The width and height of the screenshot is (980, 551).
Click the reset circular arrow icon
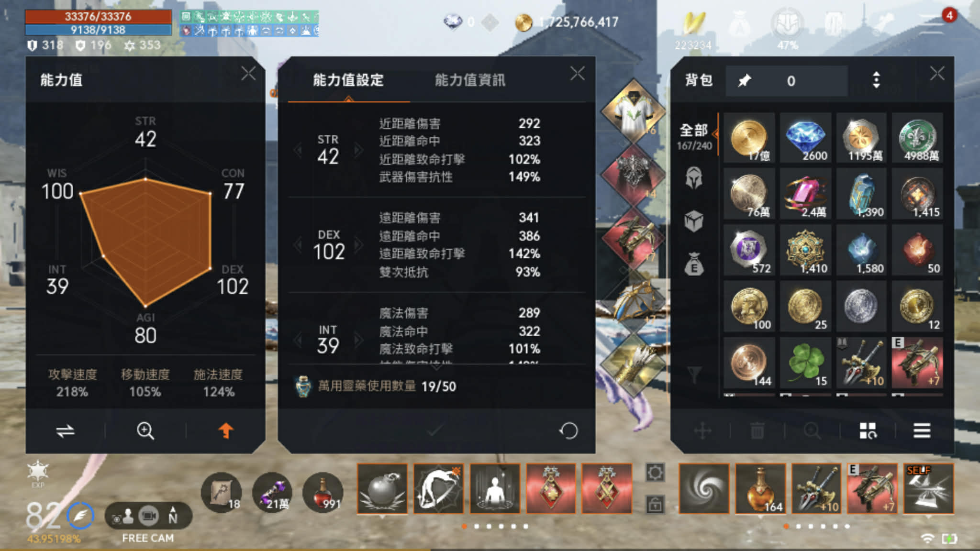click(568, 431)
